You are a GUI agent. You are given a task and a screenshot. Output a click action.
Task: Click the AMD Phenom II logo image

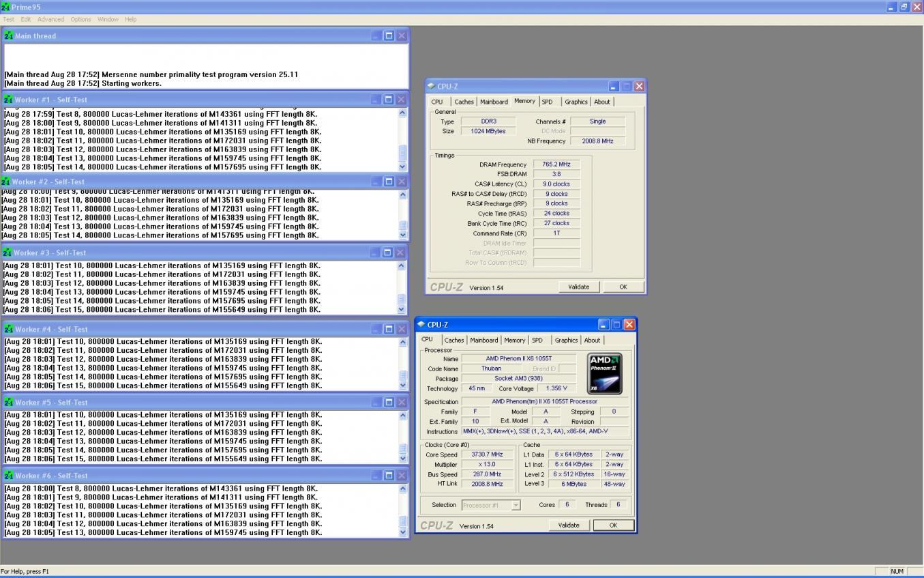pos(604,373)
